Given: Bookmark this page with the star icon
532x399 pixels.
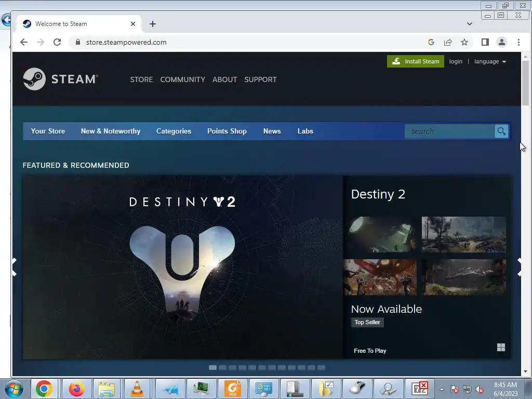Looking at the screenshot, I should point(464,42).
